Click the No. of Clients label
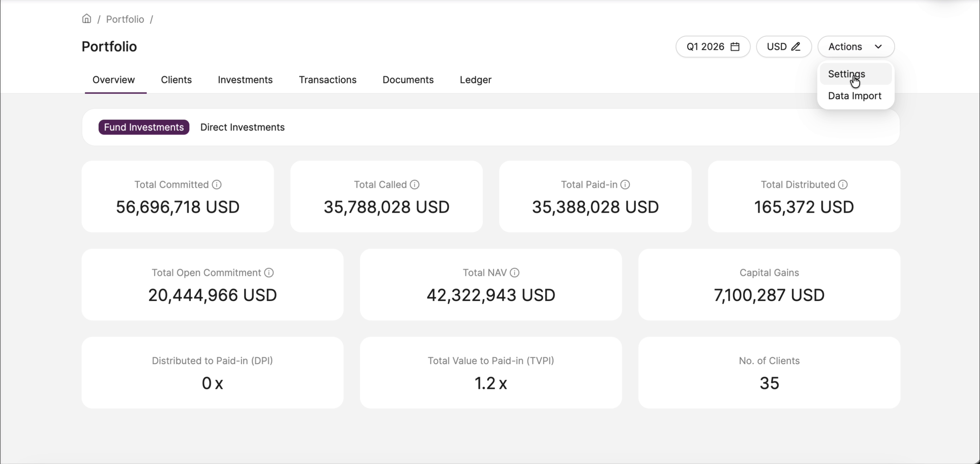 (x=769, y=360)
